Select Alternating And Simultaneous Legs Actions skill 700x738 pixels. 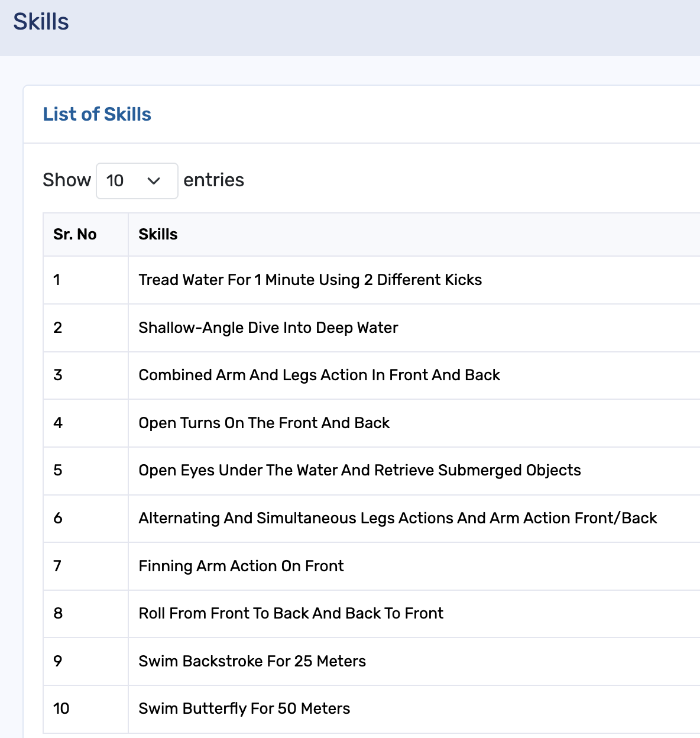[x=397, y=519]
